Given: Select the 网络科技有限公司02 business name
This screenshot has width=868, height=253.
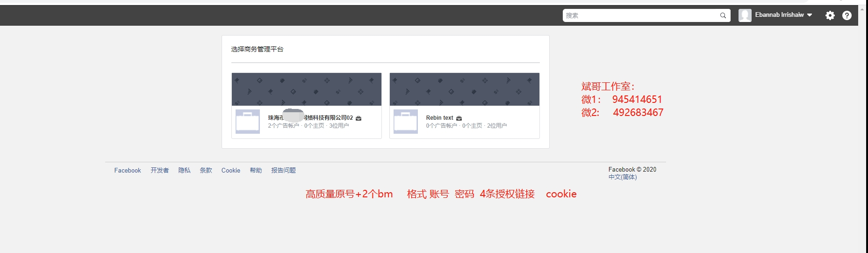Looking at the screenshot, I should [310, 118].
